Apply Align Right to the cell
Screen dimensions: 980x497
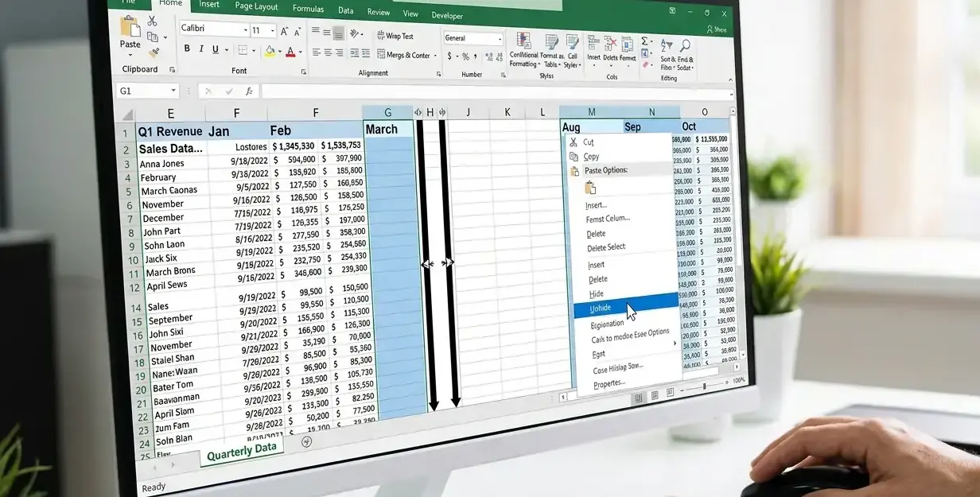339,52
